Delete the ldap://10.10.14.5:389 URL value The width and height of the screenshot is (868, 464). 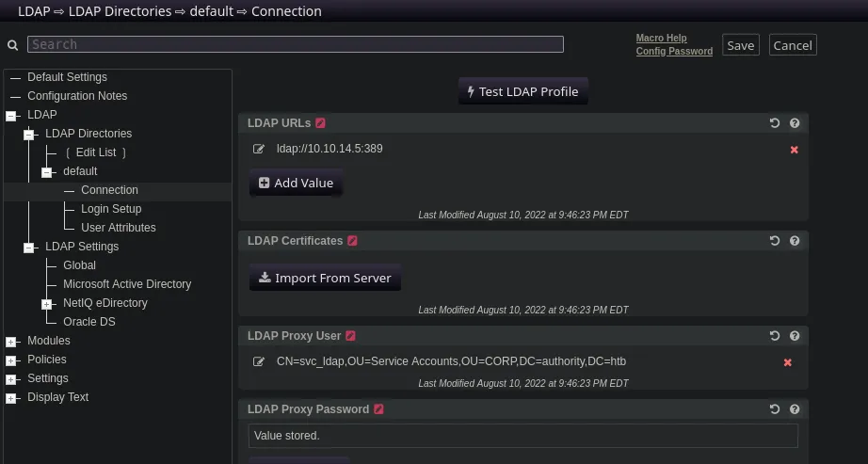[x=794, y=150]
